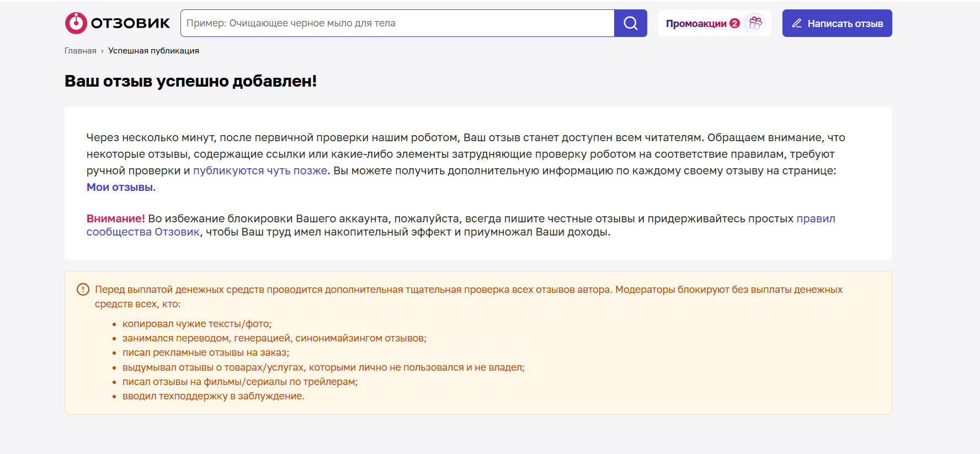Click the magnifier search button
Image resolution: width=980 pixels, height=454 pixels.
point(631,23)
